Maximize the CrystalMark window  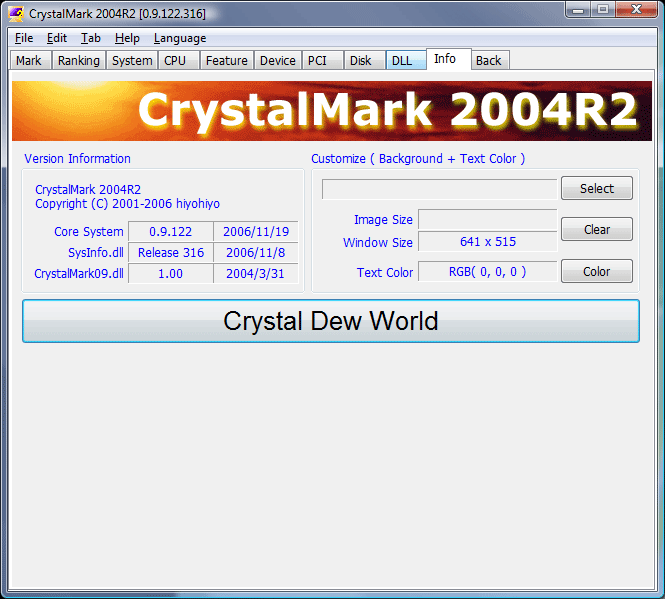pyautogui.click(x=603, y=10)
